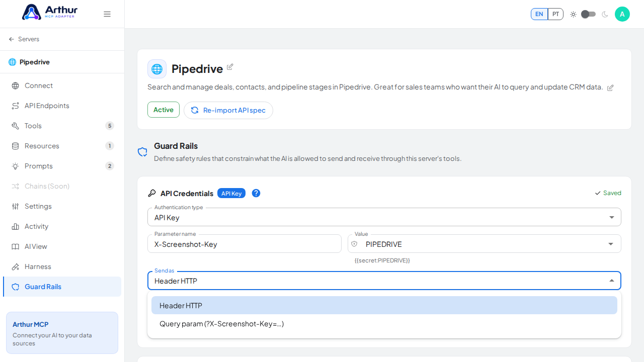Click the back arrow next to Servers

tap(11, 39)
